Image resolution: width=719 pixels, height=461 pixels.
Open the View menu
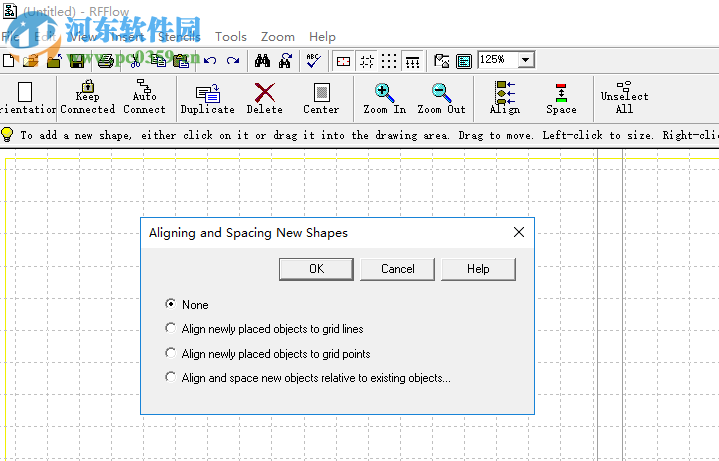83,37
